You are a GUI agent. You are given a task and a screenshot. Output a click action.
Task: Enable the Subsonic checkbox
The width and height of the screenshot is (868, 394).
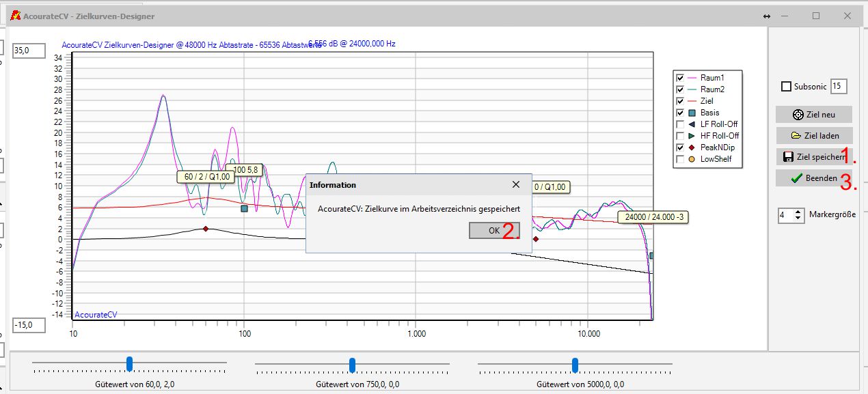786,87
